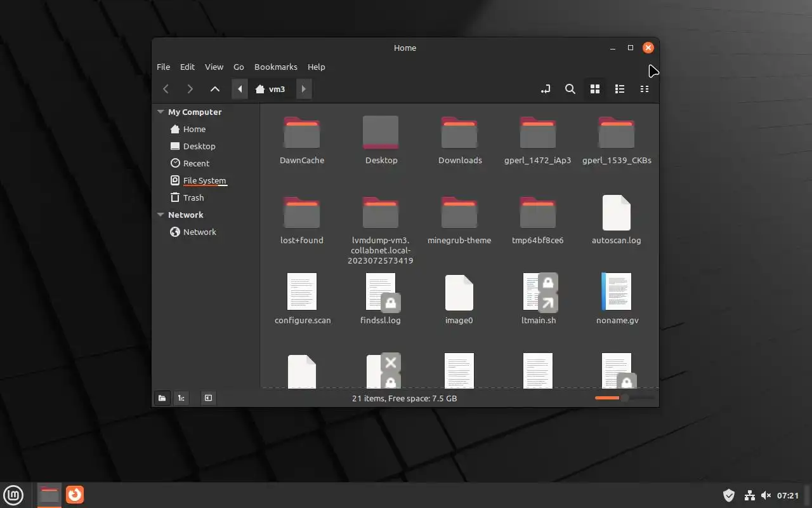Switch to compact view
The image size is (812, 508).
tap(645, 89)
